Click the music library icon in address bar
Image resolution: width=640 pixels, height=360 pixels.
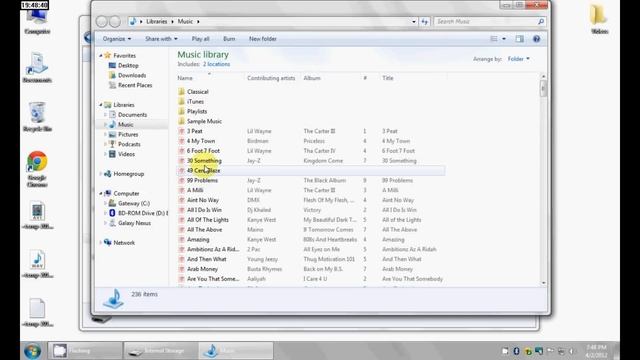[x=133, y=21]
